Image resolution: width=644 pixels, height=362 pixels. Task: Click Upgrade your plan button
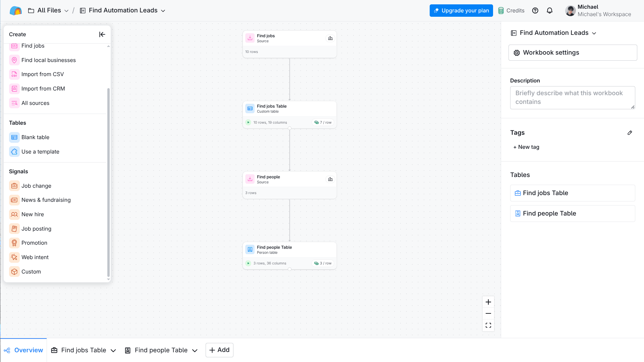point(461,10)
